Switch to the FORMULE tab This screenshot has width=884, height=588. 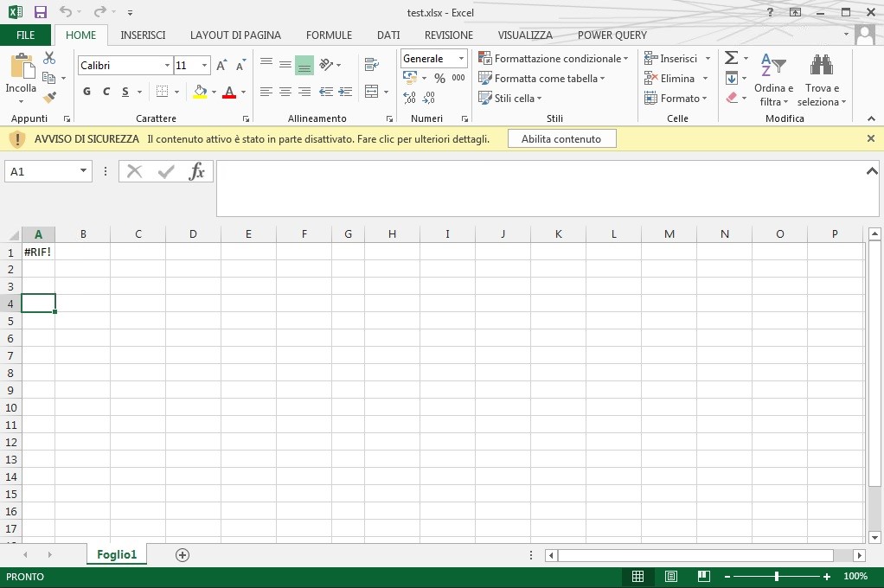coord(329,35)
